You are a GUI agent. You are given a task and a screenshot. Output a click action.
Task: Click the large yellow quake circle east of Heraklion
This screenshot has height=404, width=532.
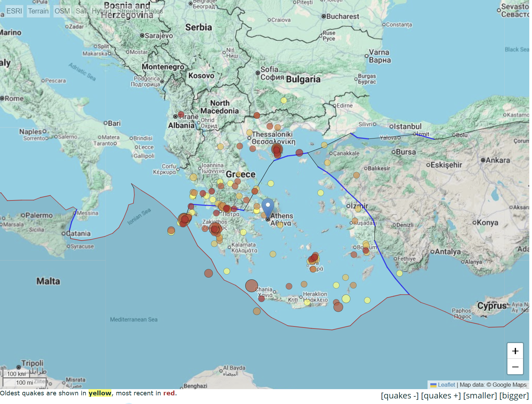tap(346, 299)
